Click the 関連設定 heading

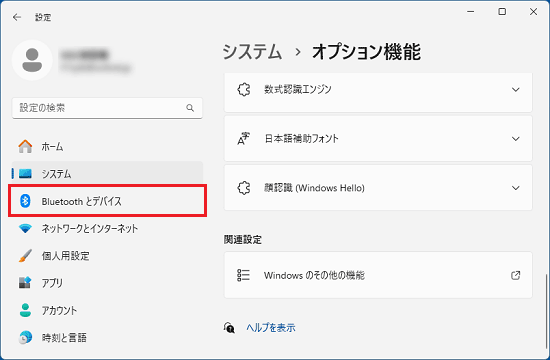click(243, 240)
